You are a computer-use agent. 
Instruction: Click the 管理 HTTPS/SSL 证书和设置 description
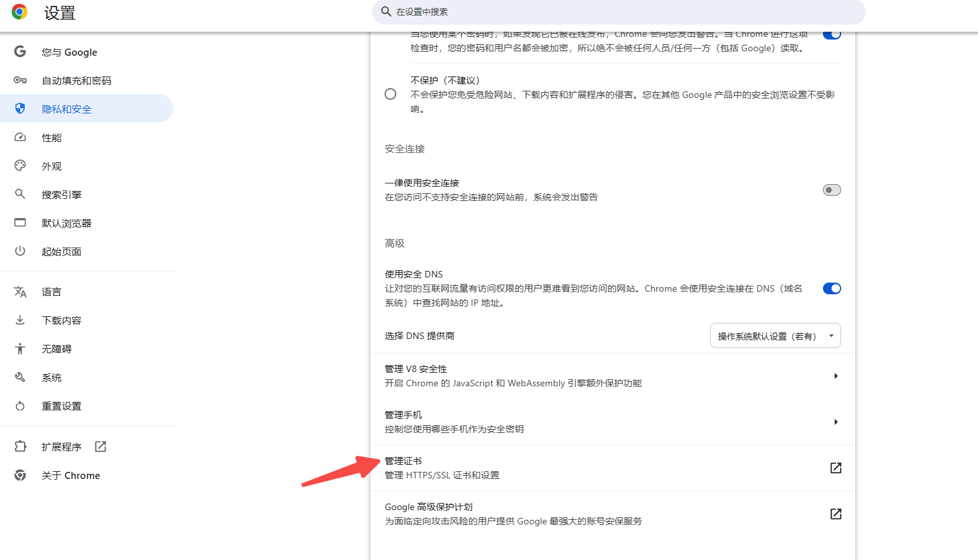tap(442, 475)
